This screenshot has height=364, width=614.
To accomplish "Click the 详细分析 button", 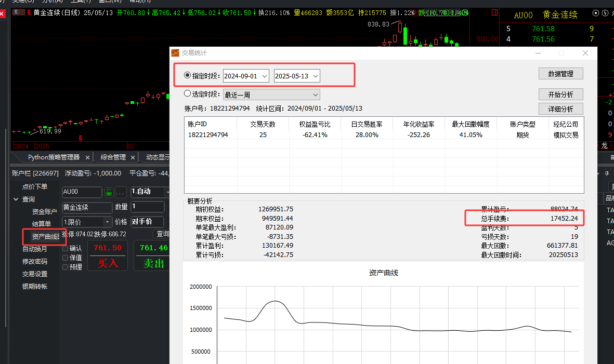I will click(560, 109).
